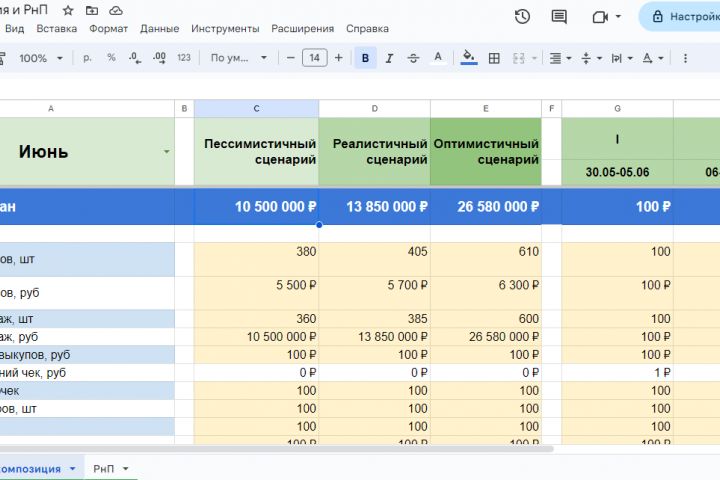This screenshot has height=480, width=720.
Task: Click the Настройки доступа share button
Action: click(680, 17)
